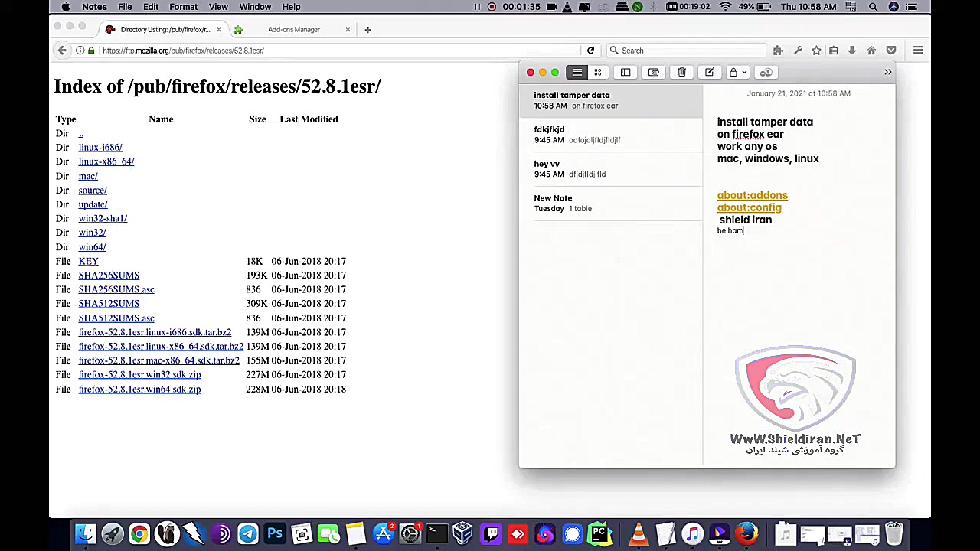
Task: Open the Format menu
Action: [x=184, y=7]
